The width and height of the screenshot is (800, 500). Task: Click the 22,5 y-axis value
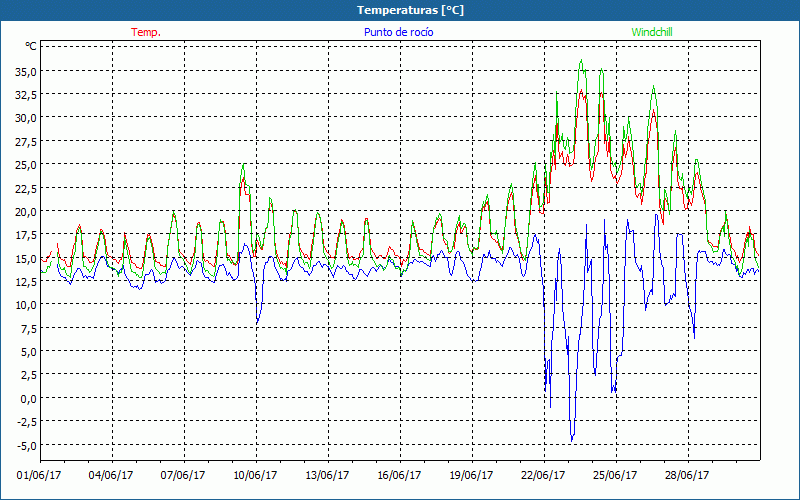[26, 188]
